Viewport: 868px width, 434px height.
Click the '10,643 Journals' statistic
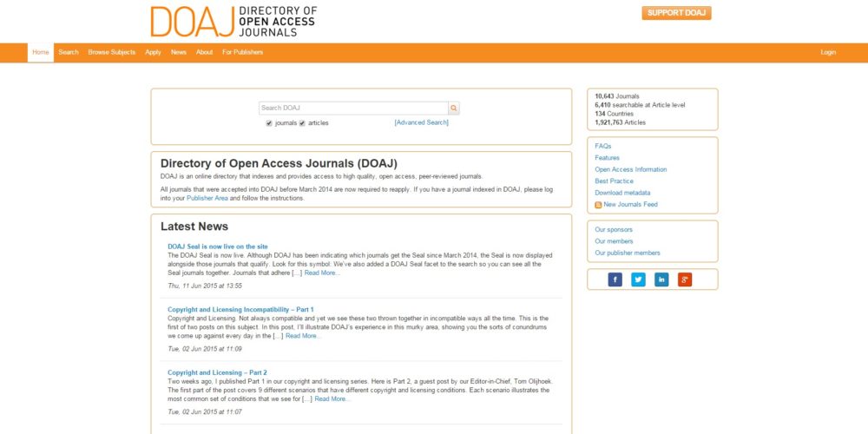[616, 96]
